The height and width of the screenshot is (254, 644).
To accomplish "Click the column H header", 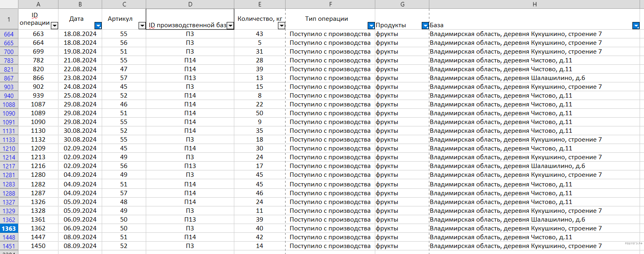I will click(x=535, y=4).
